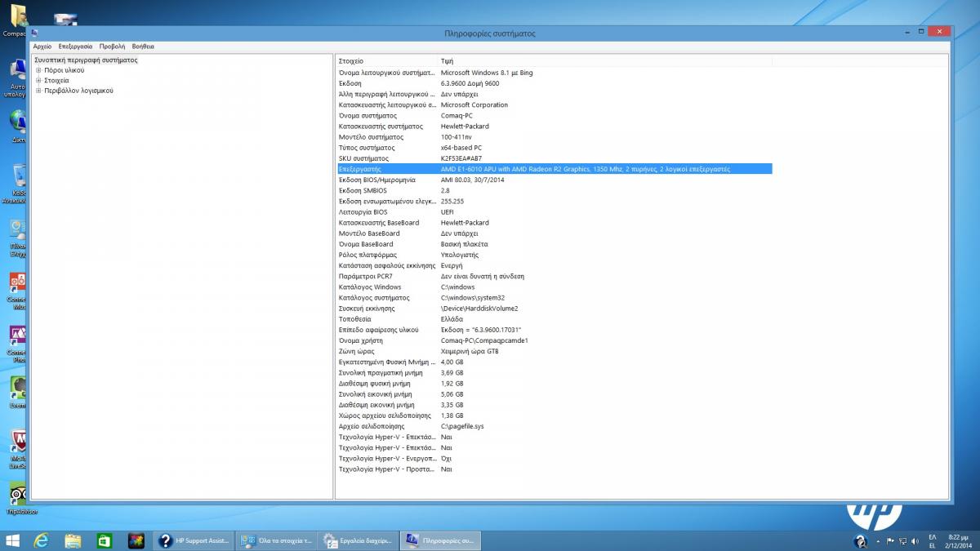Click Πληροφορίες συστήματος taskbar button

[442, 540]
